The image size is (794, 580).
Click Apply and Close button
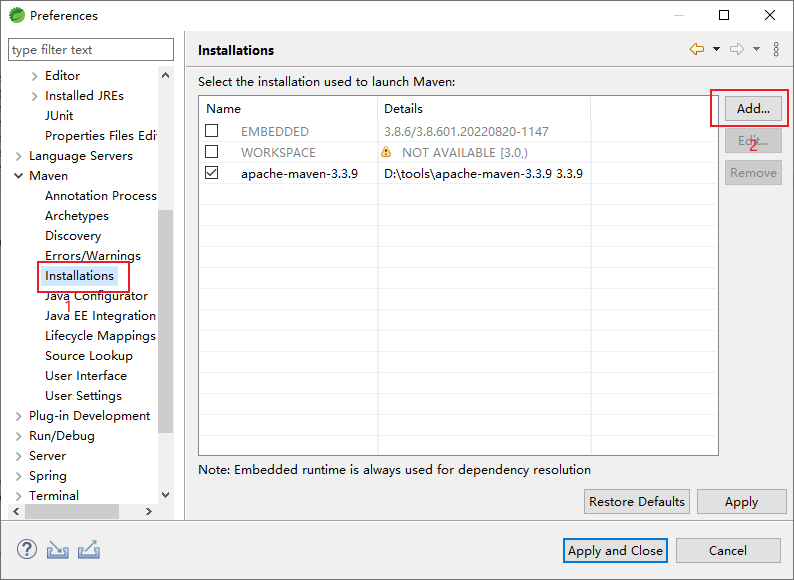(615, 551)
